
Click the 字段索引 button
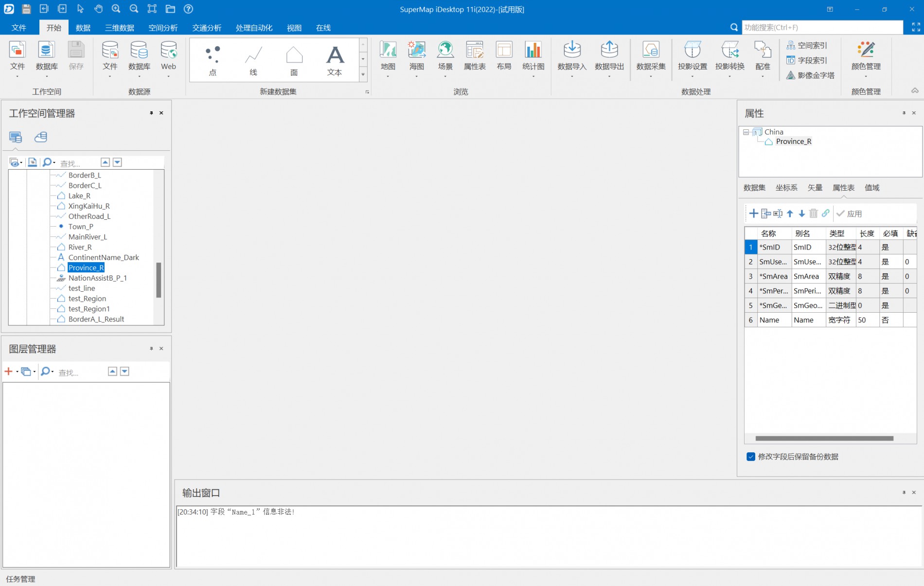tap(807, 60)
